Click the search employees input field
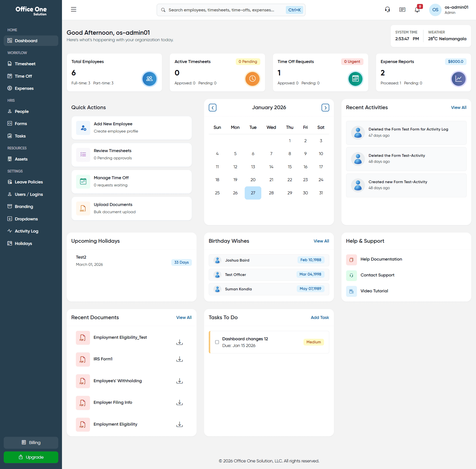476x469 pixels. coord(221,10)
